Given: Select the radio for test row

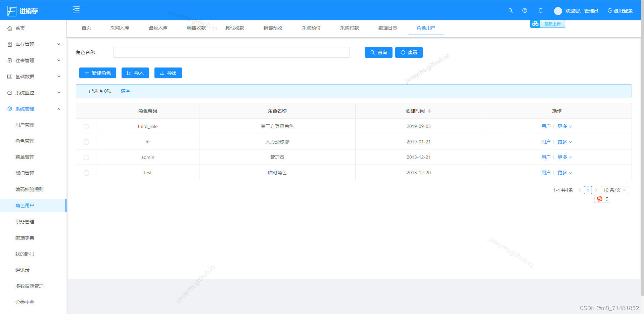Looking at the screenshot, I should tap(86, 173).
